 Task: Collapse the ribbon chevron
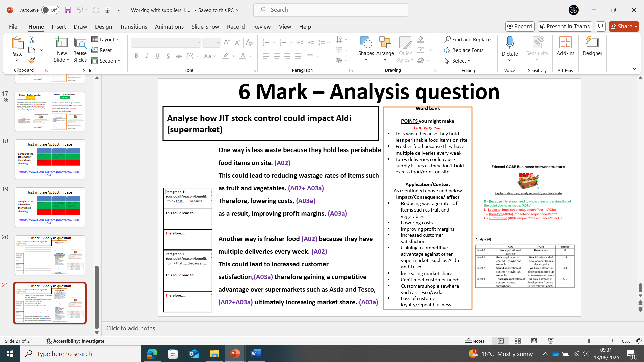(x=634, y=69)
